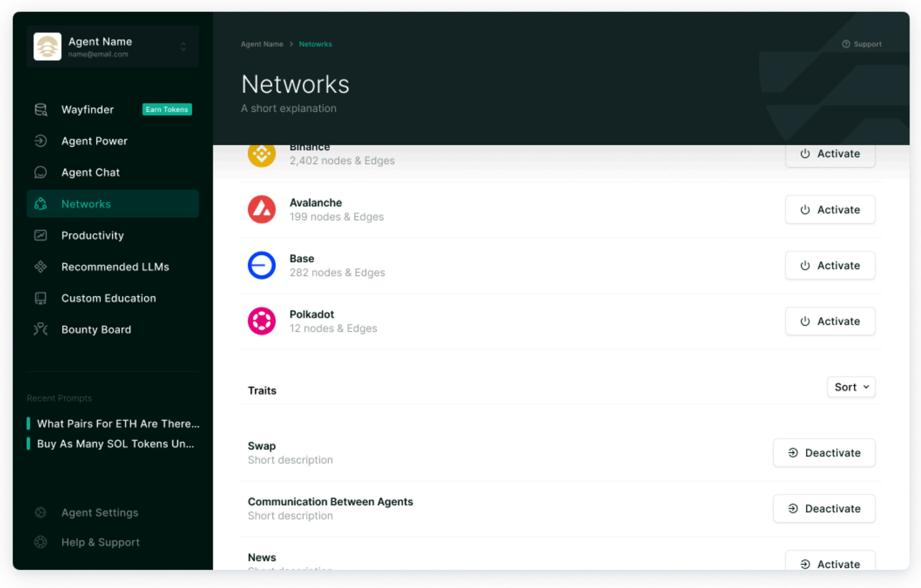Activate the Avalanche network
Screen dimensions: 921x588
830,210
